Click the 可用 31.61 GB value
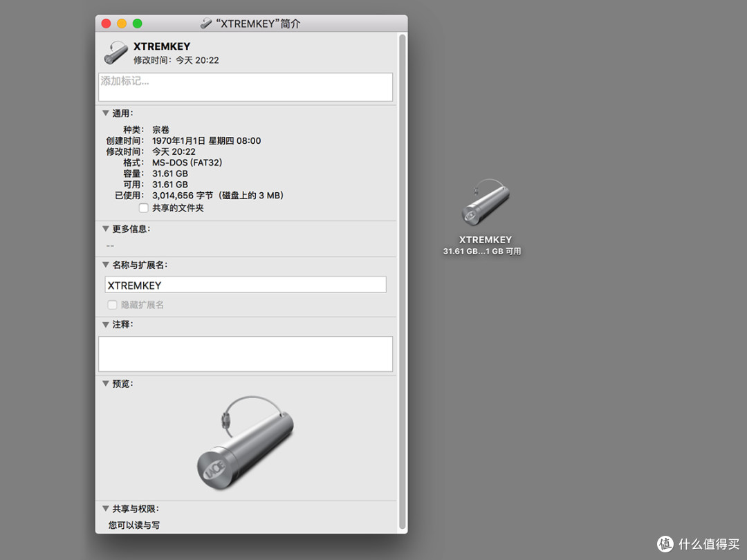 pyautogui.click(x=170, y=185)
